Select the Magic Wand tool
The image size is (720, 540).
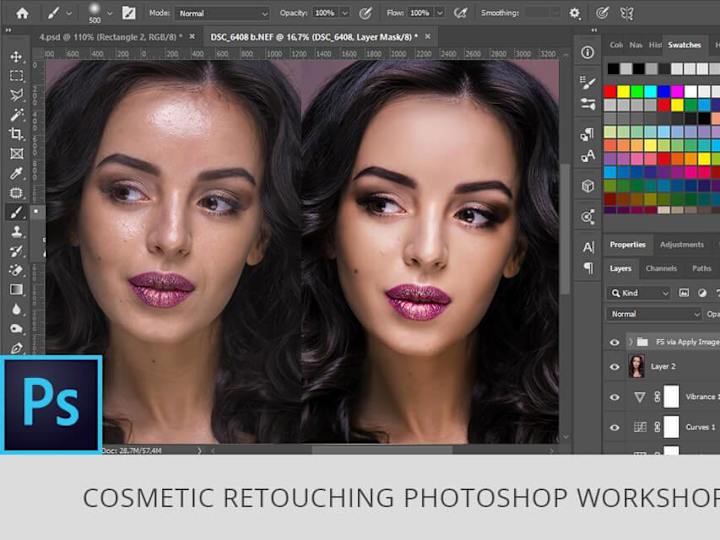(17, 114)
